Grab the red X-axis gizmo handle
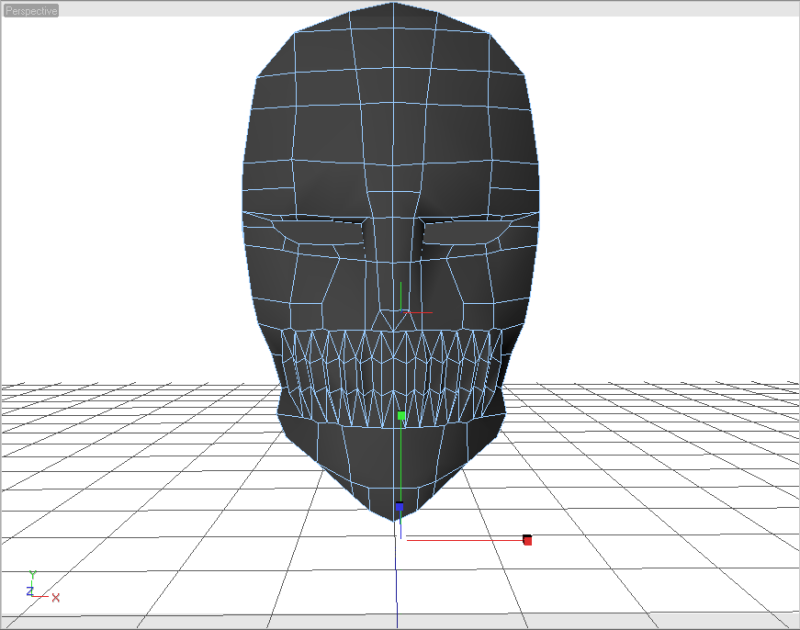This screenshot has height=630, width=800. coord(528,540)
